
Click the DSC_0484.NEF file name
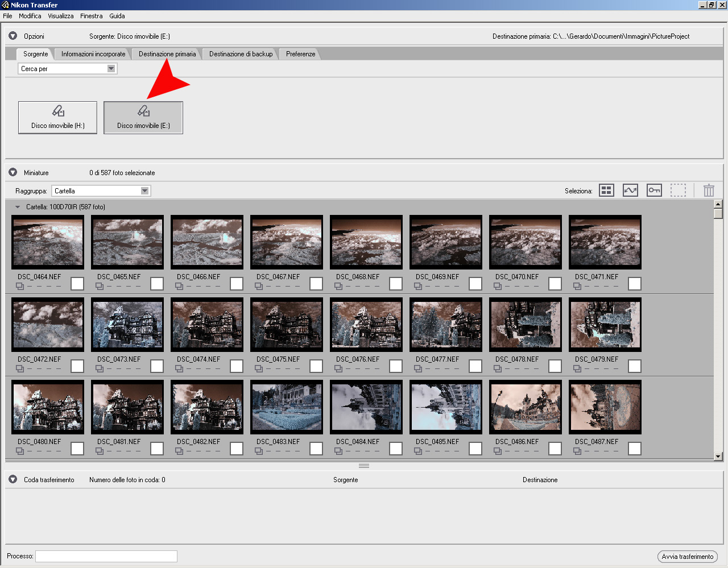(x=357, y=442)
